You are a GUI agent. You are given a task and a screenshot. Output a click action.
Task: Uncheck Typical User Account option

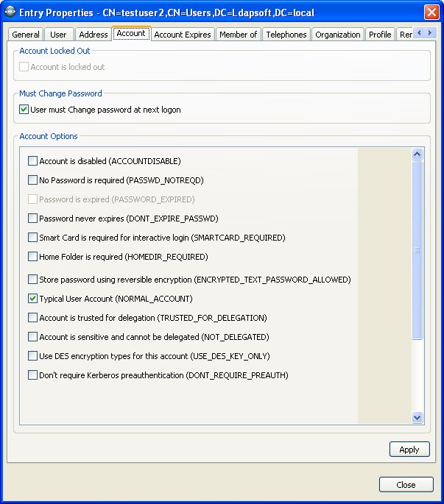(32, 299)
